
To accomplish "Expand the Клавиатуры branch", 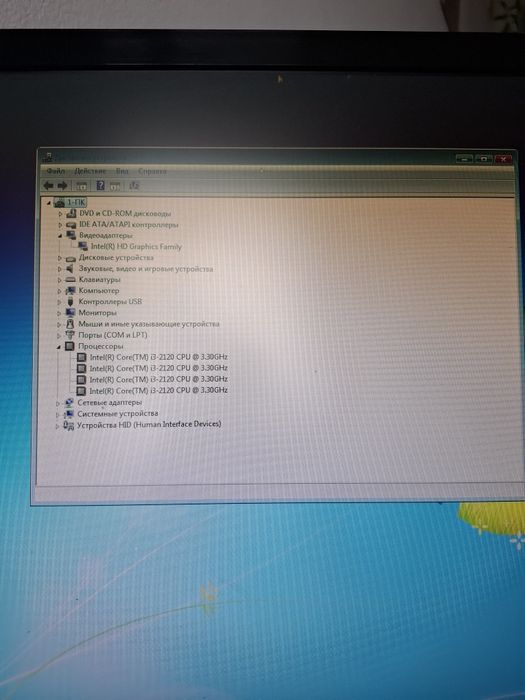I will [x=59, y=280].
